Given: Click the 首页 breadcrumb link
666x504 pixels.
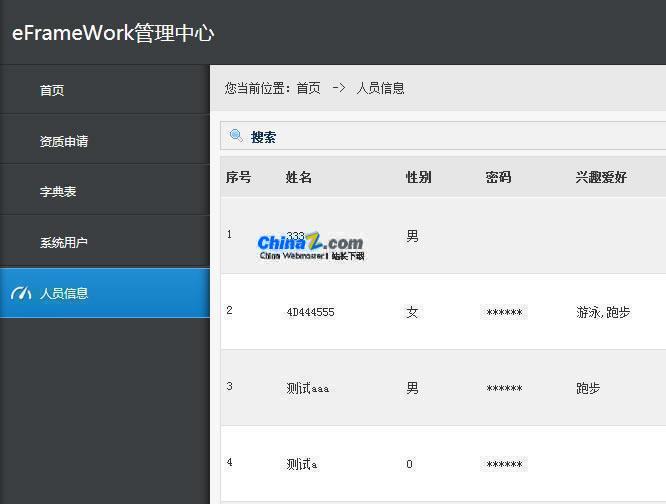Looking at the screenshot, I should pos(308,88).
